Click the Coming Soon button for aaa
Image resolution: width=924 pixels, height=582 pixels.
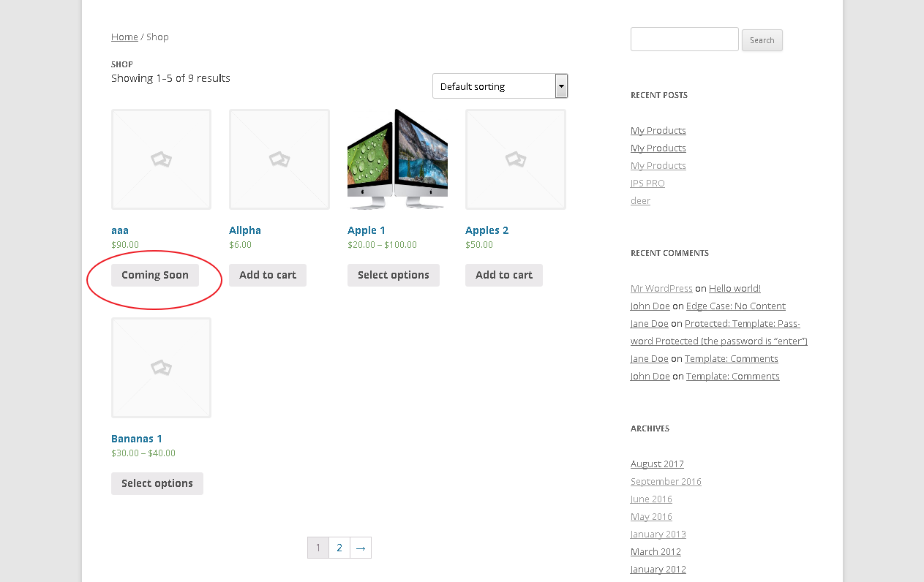pyautogui.click(x=155, y=275)
